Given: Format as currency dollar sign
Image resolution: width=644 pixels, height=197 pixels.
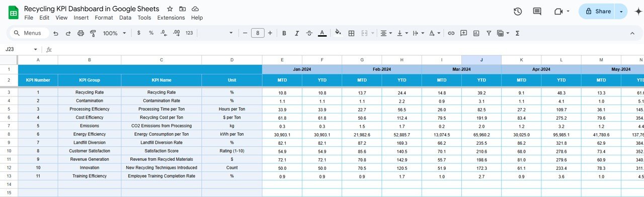Looking at the screenshot, I should pyautogui.click(x=139, y=33).
